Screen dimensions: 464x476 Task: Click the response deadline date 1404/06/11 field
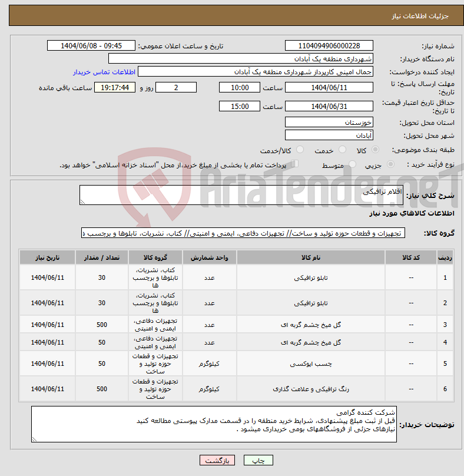pyautogui.click(x=329, y=87)
